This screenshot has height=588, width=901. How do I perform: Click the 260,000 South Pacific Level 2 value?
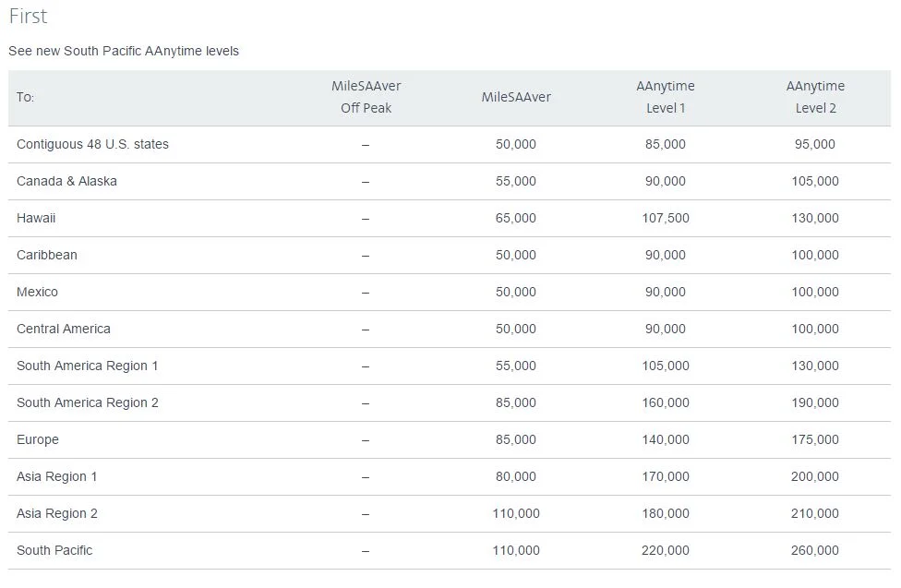point(815,550)
